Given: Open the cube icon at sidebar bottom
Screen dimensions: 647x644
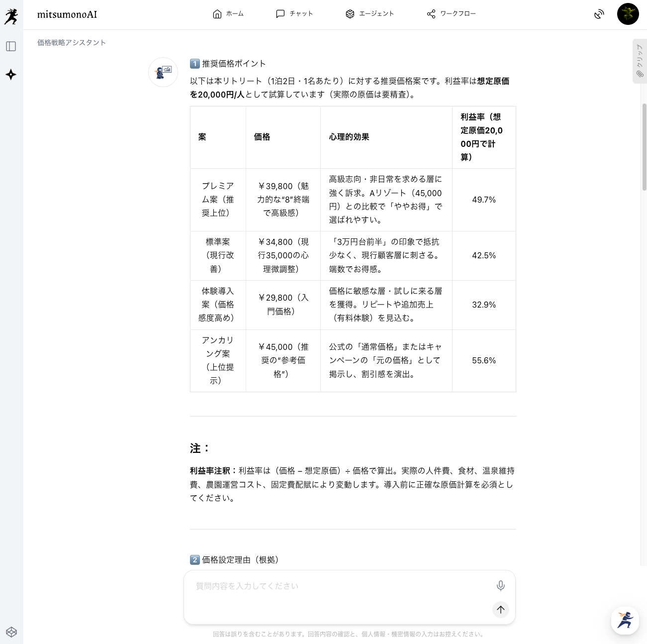Looking at the screenshot, I should pos(11,632).
